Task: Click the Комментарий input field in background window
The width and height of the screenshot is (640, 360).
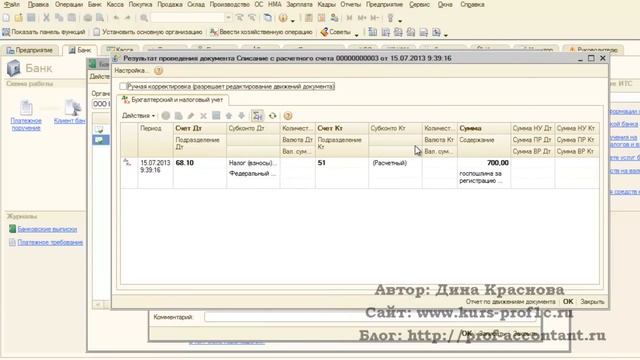Action: click(x=371, y=317)
